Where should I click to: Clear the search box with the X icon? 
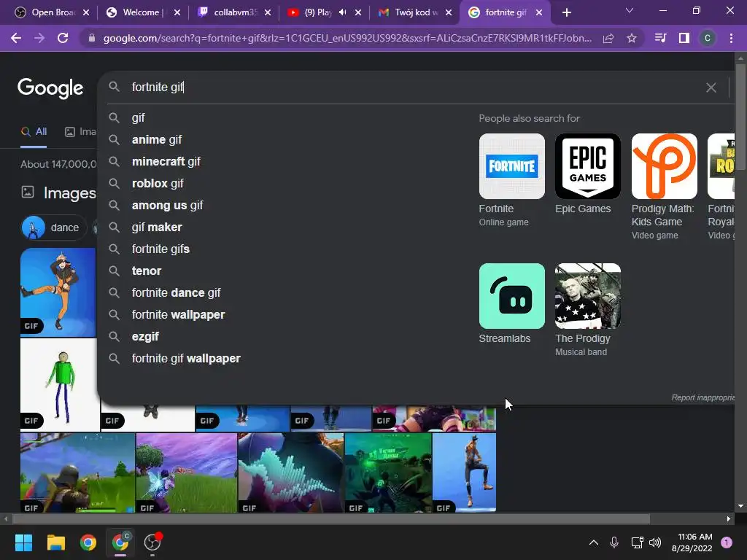(711, 87)
